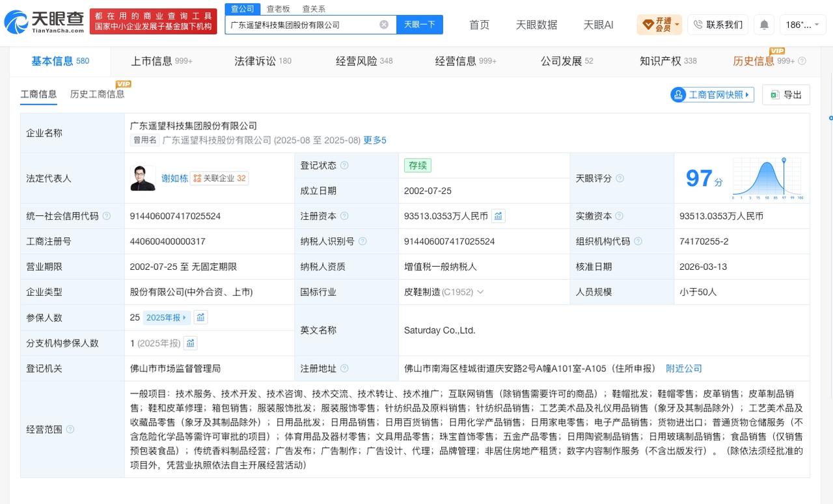Click the 天眼一下 search button

tap(419, 25)
